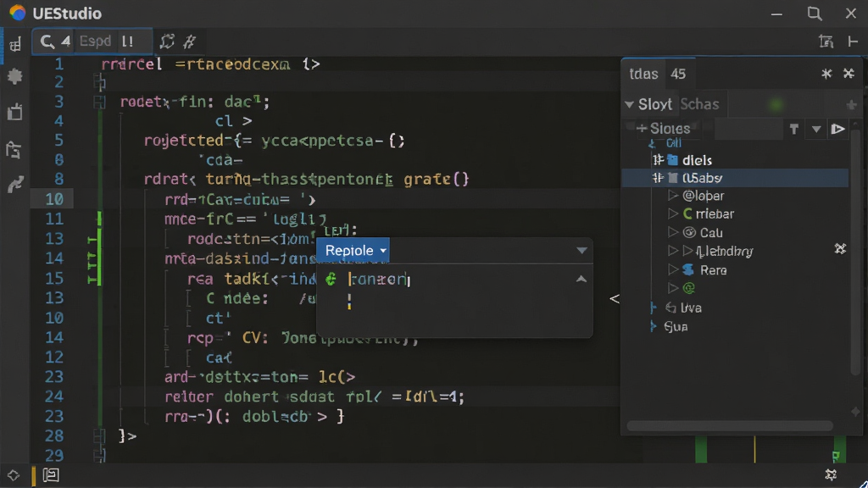
Task: Toggle the !! option in search box
Action: point(128,41)
